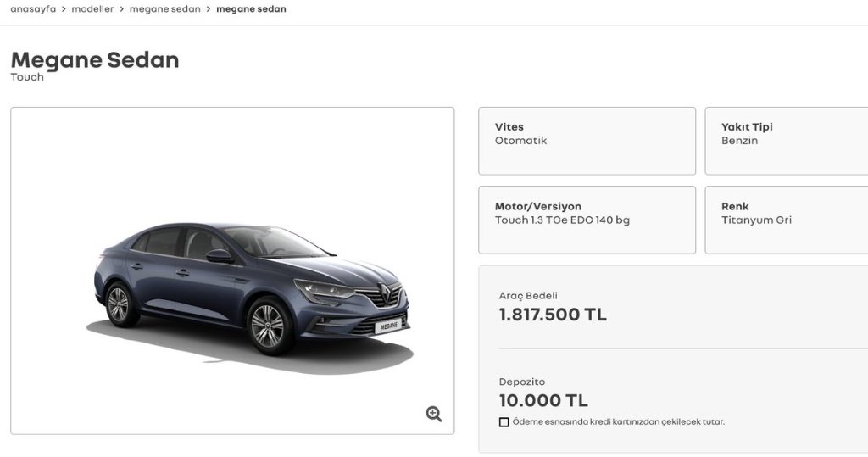Go to anasayfa breadcrumb link

click(33, 8)
